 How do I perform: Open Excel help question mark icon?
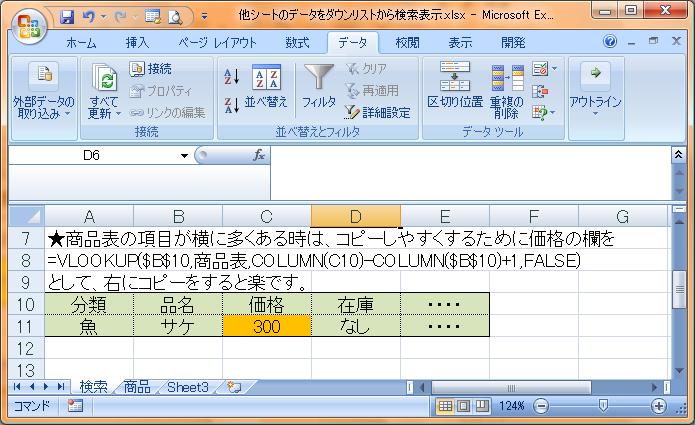pos(610,41)
